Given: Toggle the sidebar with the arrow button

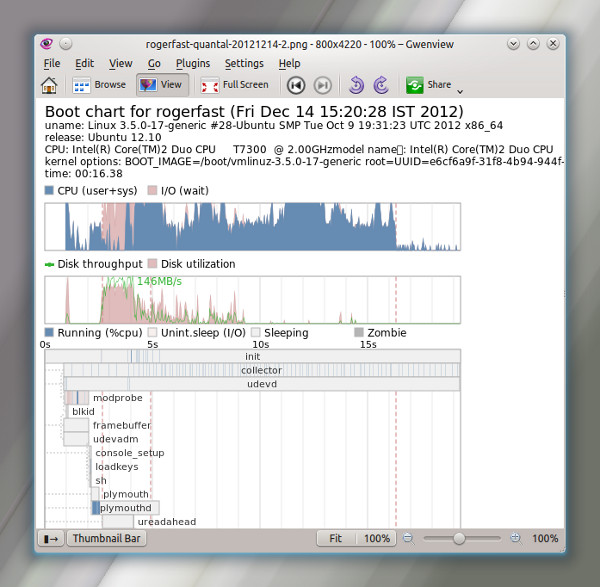Looking at the screenshot, I should [51, 539].
